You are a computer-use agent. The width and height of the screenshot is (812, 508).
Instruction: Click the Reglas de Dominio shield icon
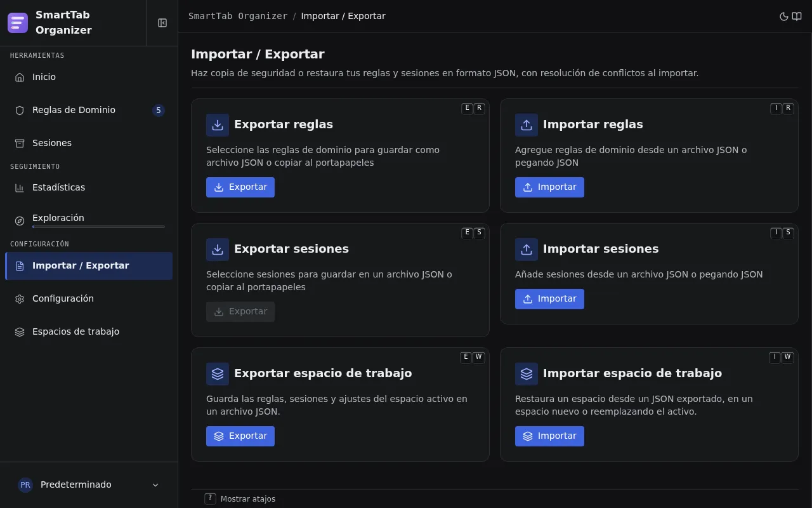20,110
